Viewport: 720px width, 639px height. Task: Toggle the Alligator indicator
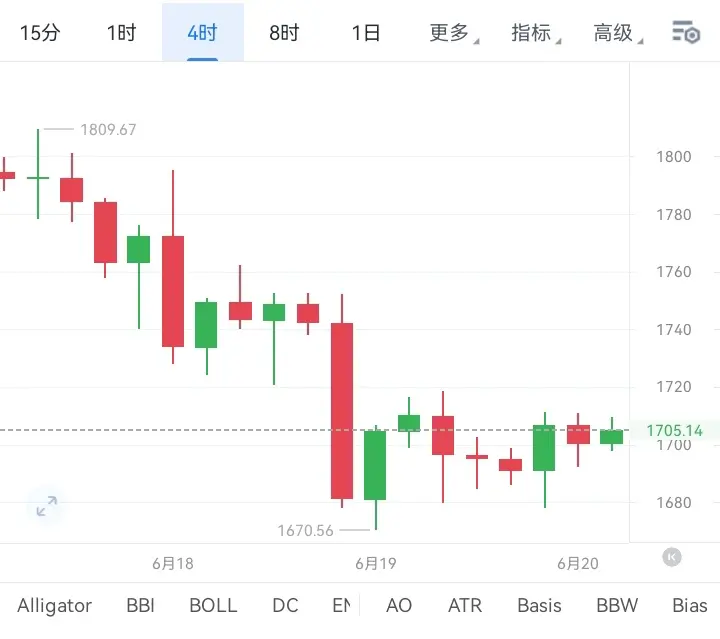click(55, 605)
